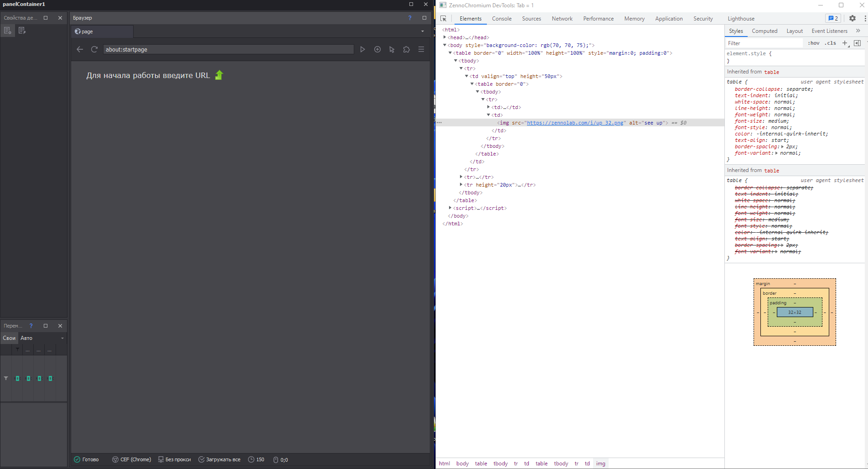The height and width of the screenshot is (469, 868).
Task: Collapse the table width="100%" node
Action: (x=450, y=53)
